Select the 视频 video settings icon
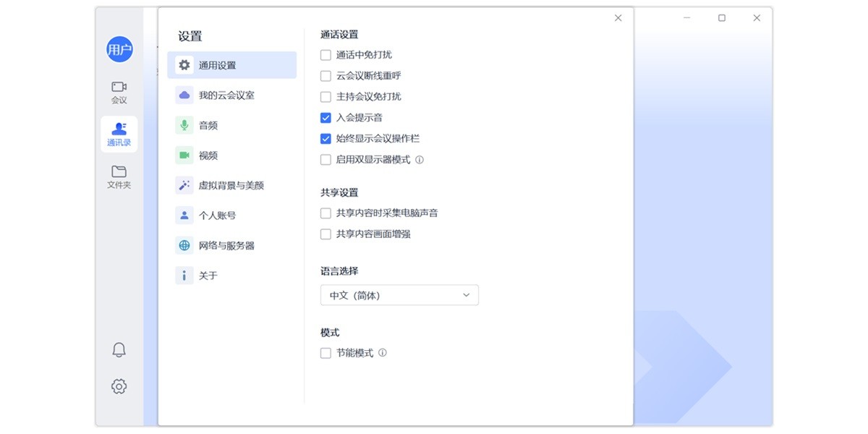The height and width of the screenshot is (434, 868). click(184, 155)
